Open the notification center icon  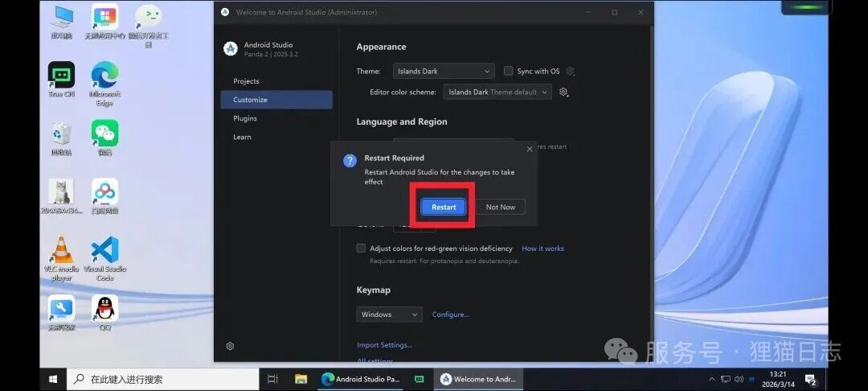[811, 380]
